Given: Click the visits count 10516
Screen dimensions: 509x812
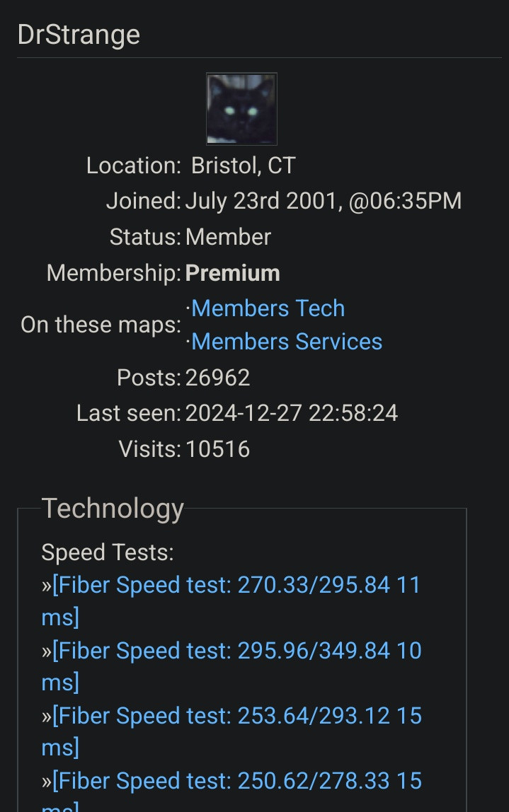Looking at the screenshot, I should [x=217, y=449].
